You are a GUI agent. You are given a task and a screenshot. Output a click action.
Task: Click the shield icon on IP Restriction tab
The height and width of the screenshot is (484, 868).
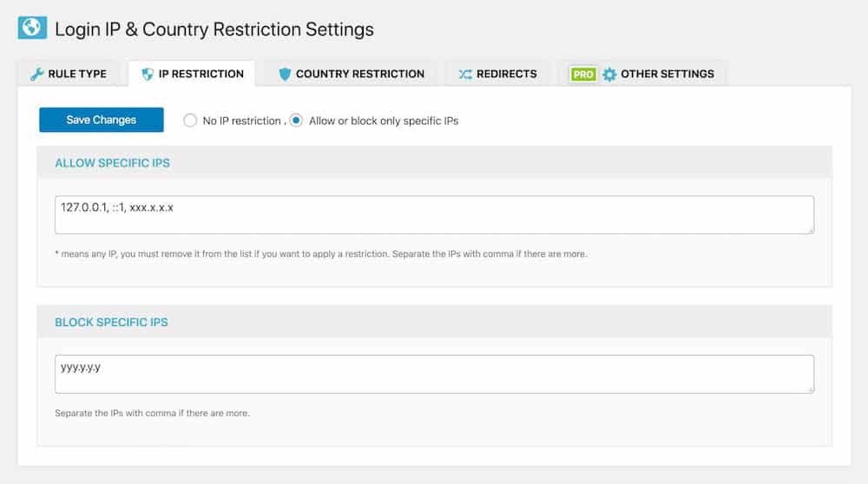coord(148,74)
